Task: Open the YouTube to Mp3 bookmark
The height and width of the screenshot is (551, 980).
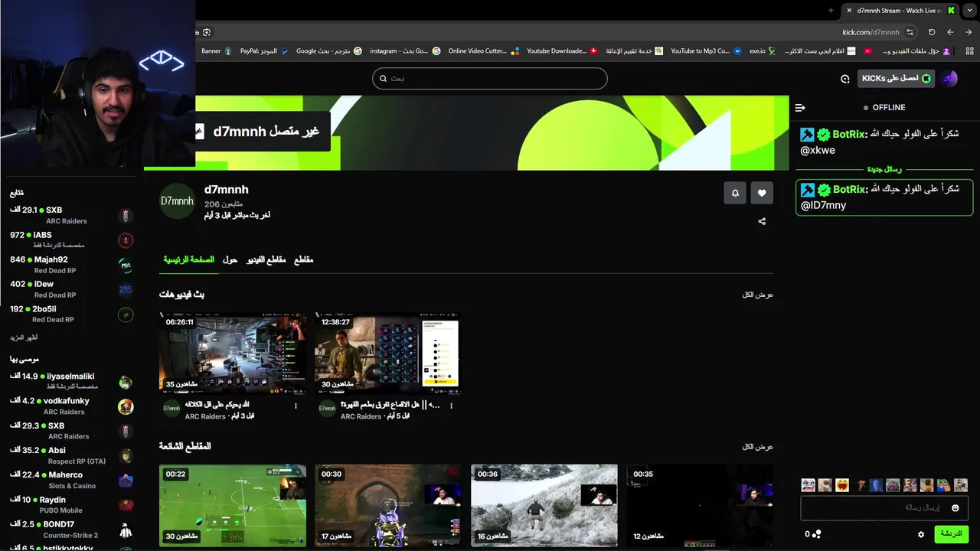Action: [706, 51]
